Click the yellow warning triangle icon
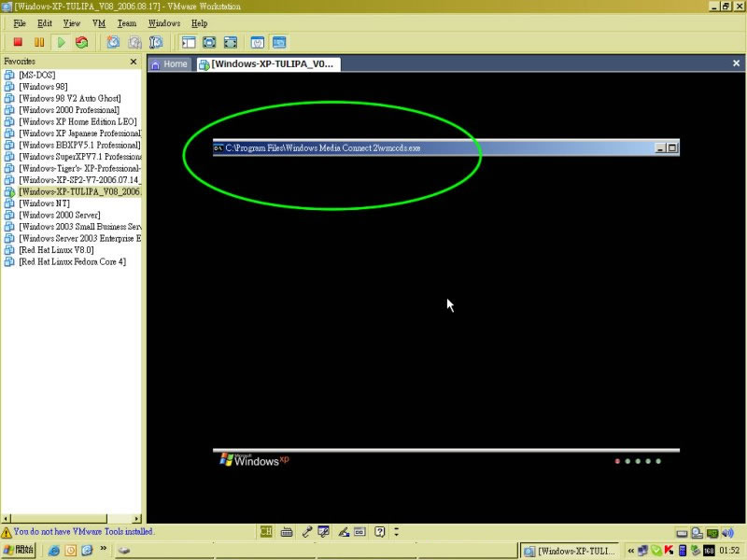The width and height of the screenshot is (747, 560). 7,532
